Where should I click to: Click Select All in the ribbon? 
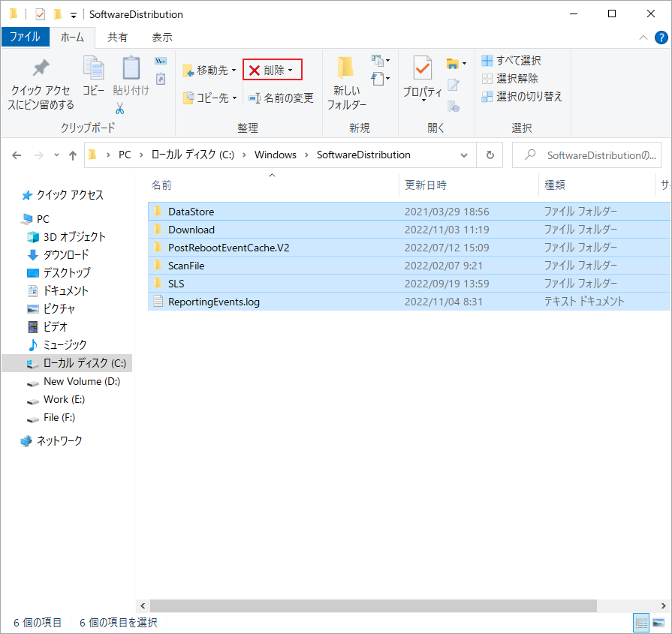(511, 61)
